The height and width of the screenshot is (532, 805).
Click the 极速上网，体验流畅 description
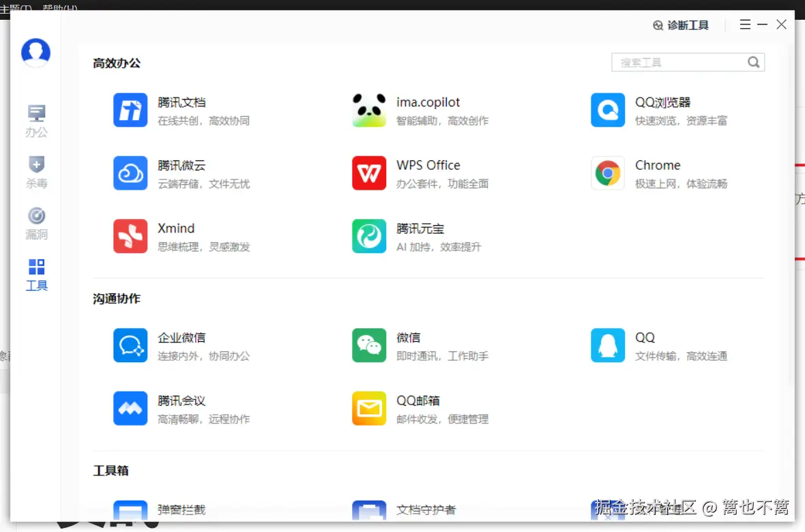(x=682, y=184)
